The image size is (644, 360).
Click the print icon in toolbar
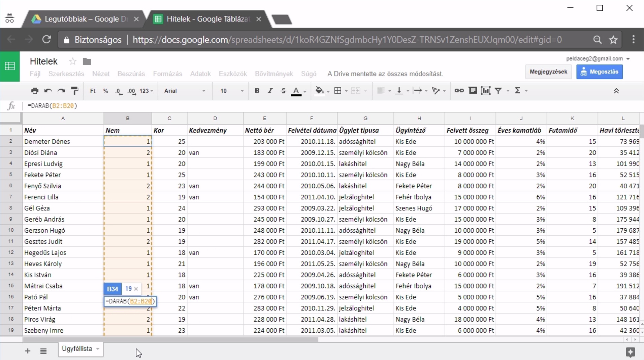[34, 91]
